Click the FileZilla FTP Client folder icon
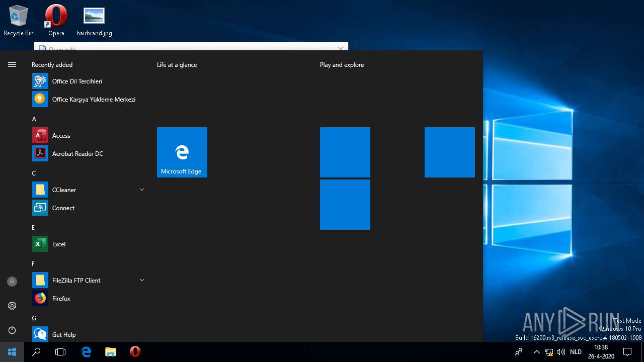The height and width of the screenshot is (362, 644). pyautogui.click(x=40, y=281)
